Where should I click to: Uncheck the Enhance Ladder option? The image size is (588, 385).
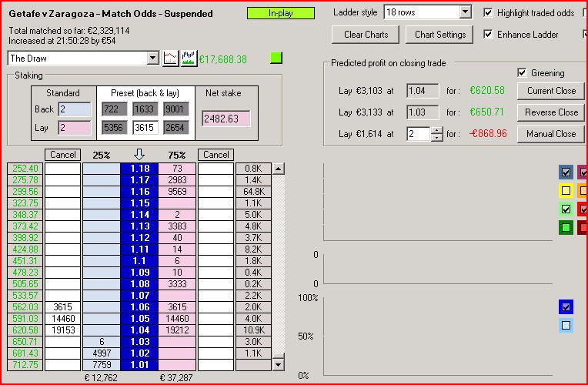coord(488,34)
